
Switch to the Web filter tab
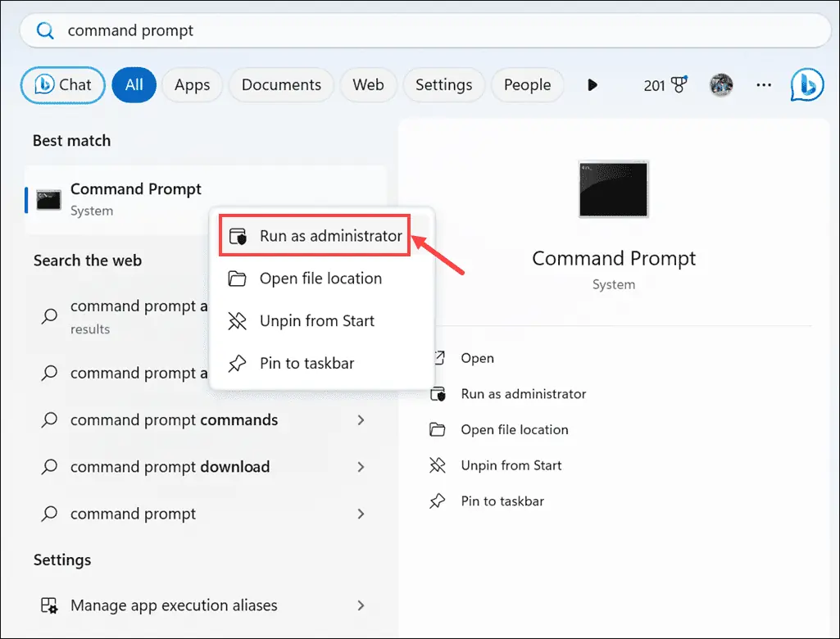coord(368,84)
